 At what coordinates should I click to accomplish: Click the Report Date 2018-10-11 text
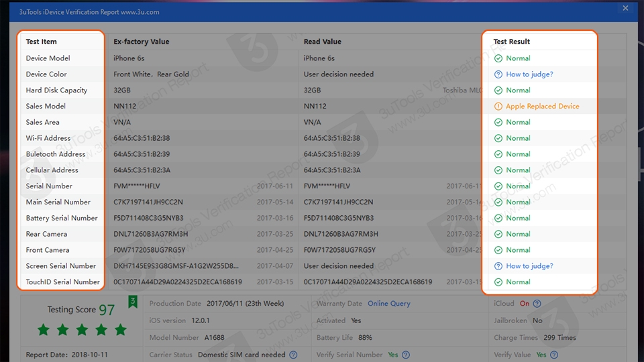[x=66, y=355]
